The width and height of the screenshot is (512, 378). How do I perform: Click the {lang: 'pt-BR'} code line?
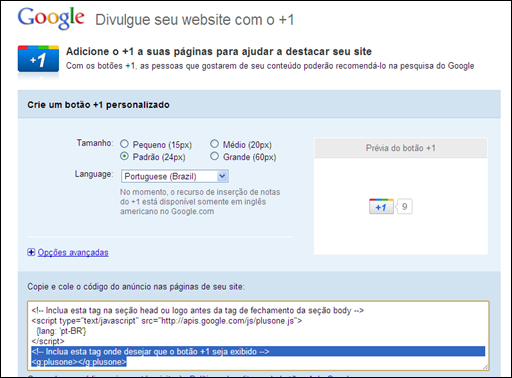[61, 331]
